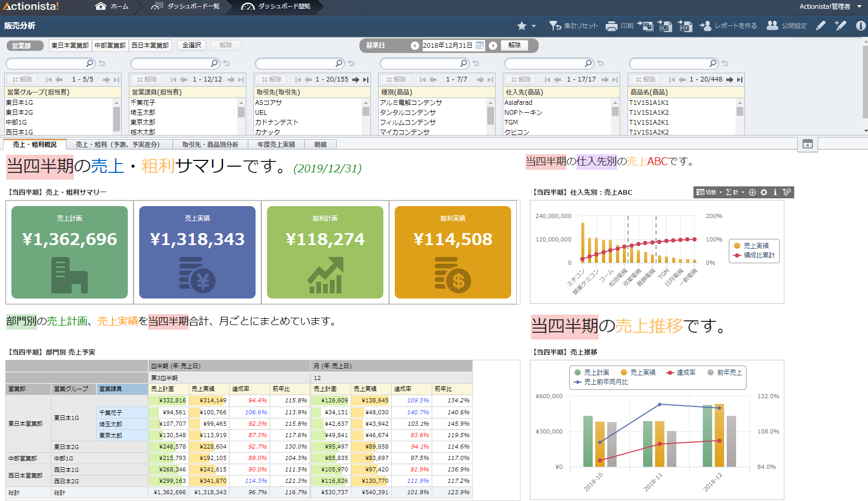Click magnifier icon above 営業課員 list
This screenshot has height=501, width=868.
[x=215, y=63]
